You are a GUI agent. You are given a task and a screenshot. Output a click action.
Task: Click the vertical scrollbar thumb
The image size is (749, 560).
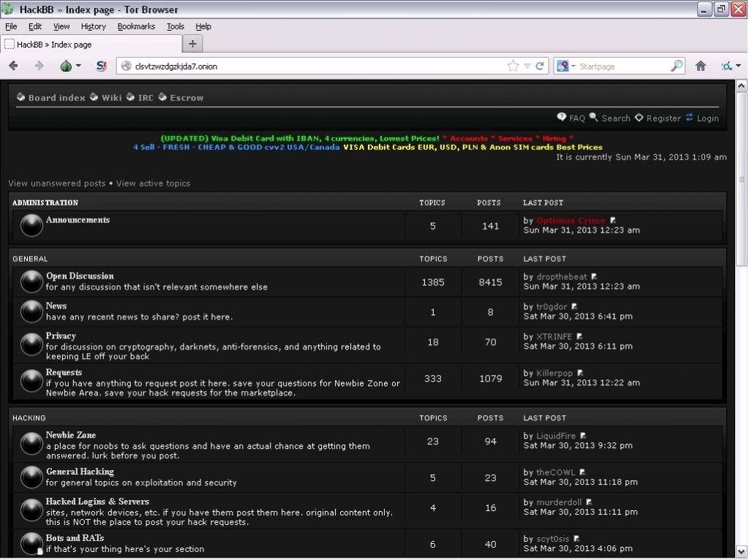pos(742,179)
